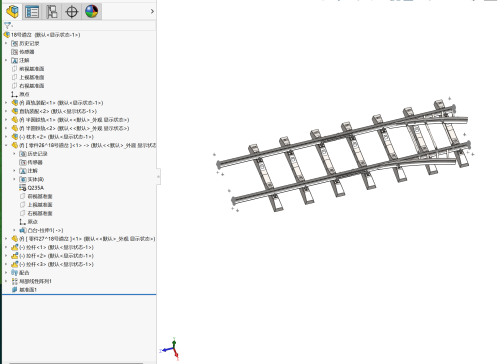Image resolution: width=499 pixels, height=364 pixels.
Task: Expand the 拉杆<1> node
Action: click(x=6, y=247)
